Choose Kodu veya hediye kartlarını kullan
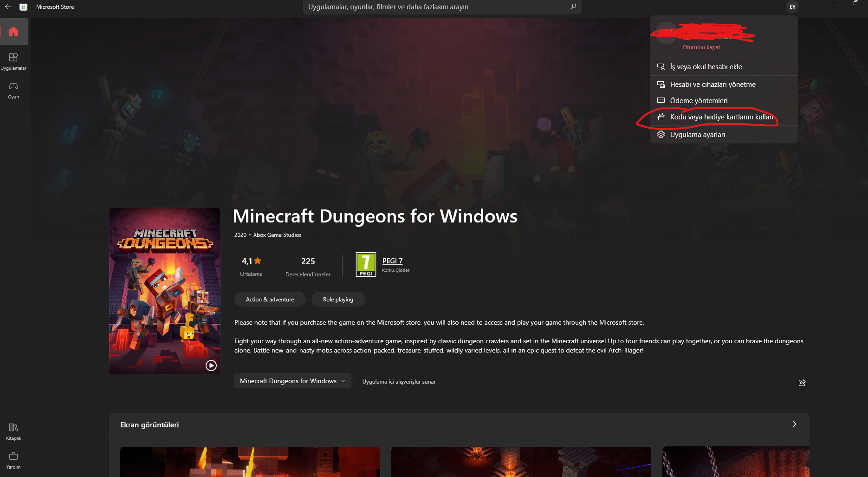Viewport: 868px width, 477px height. [x=724, y=117]
